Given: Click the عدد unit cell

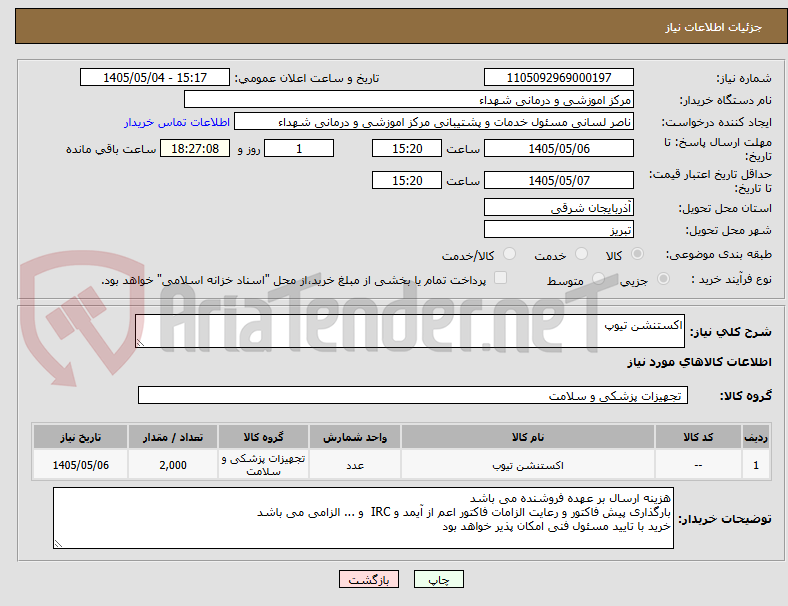Looking at the screenshot, I should click(355, 465).
